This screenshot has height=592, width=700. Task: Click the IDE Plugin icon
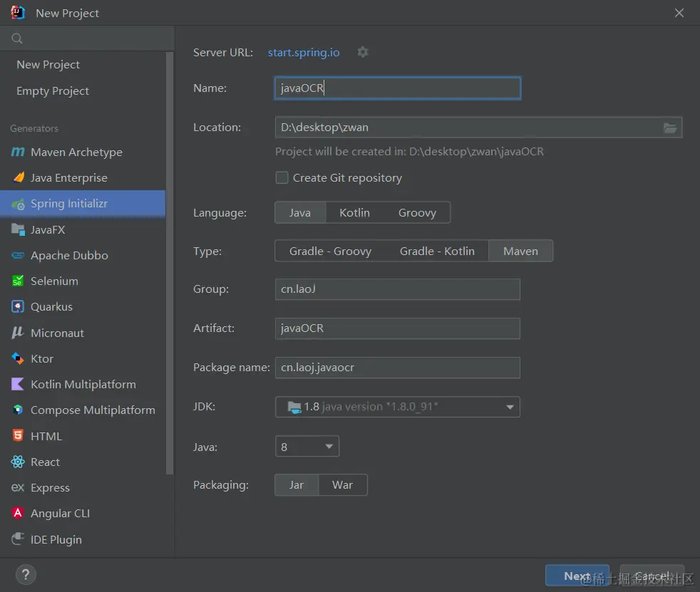tap(17, 539)
